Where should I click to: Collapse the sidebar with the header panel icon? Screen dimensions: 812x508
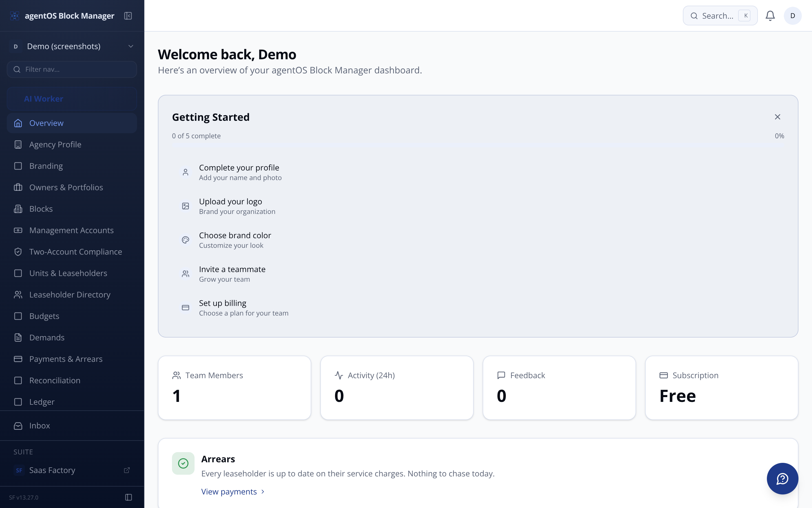click(x=128, y=16)
